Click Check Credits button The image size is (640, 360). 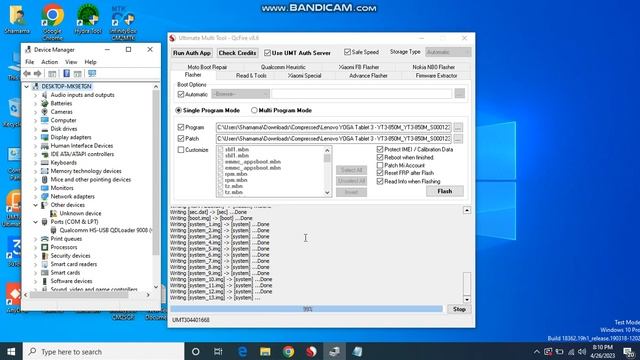coord(237,53)
